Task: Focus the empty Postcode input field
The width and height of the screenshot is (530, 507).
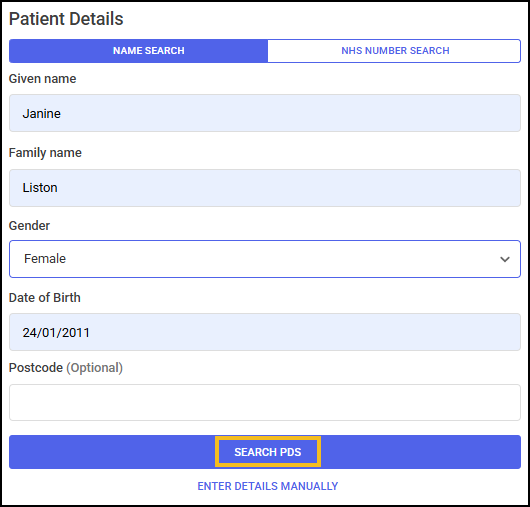Action: coord(265,403)
